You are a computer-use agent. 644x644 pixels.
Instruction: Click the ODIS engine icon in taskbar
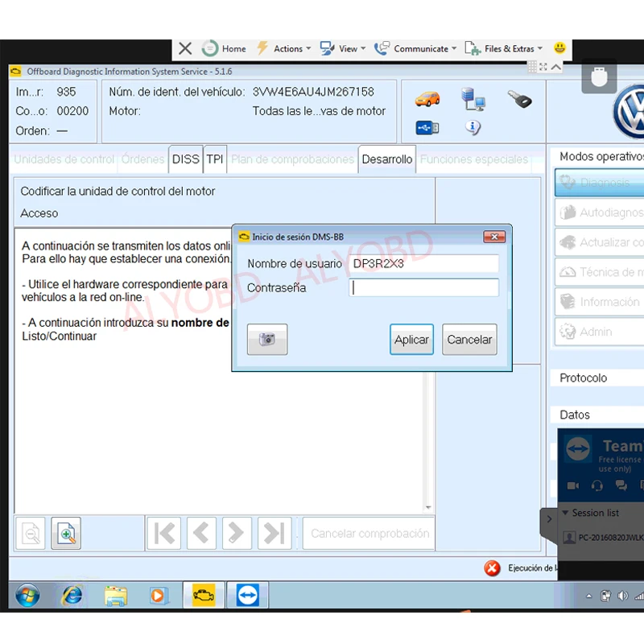[x=204, y=595]
